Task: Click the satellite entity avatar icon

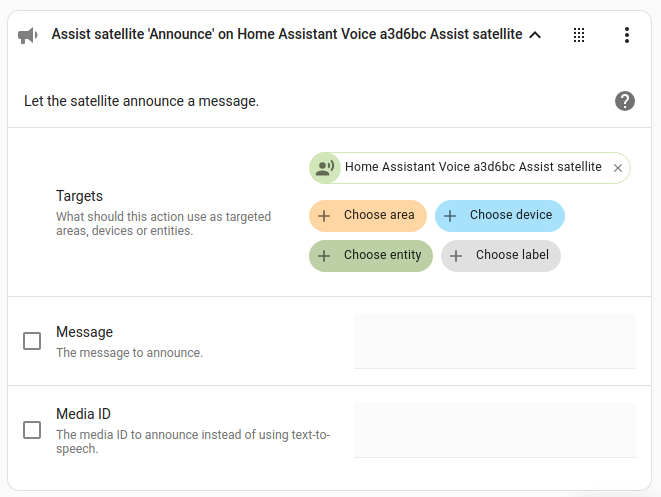Action: 325,168
